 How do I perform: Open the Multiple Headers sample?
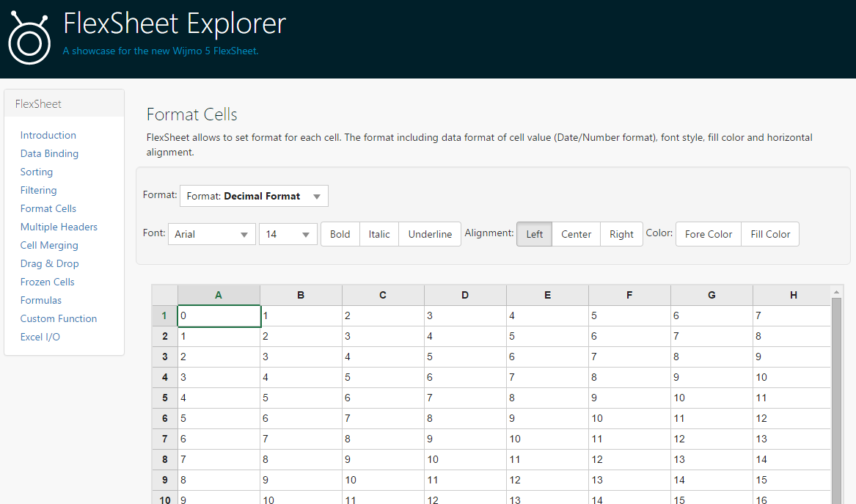(59, 227)
